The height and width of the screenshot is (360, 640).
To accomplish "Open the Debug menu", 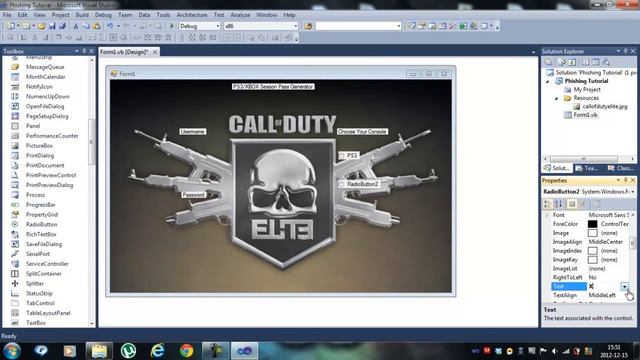I will point(103,15).
